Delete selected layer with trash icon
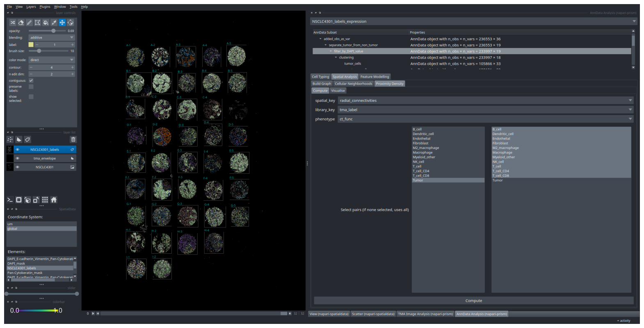 73,140
